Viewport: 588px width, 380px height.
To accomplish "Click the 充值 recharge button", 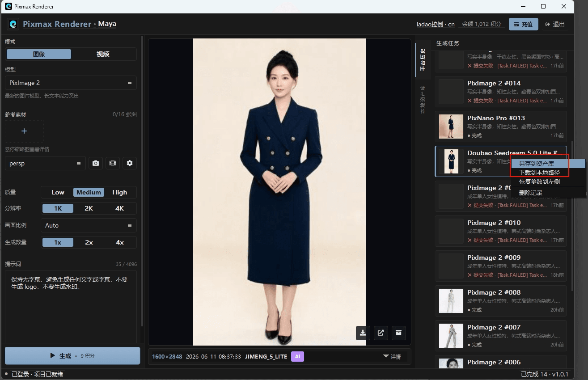I will pyautogui.click(x=524, y=24).
